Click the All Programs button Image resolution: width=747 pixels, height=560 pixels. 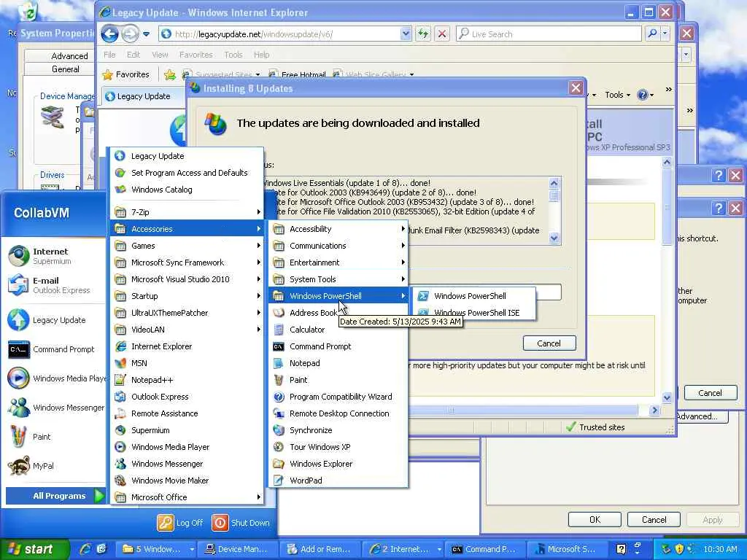pos(55,496)
